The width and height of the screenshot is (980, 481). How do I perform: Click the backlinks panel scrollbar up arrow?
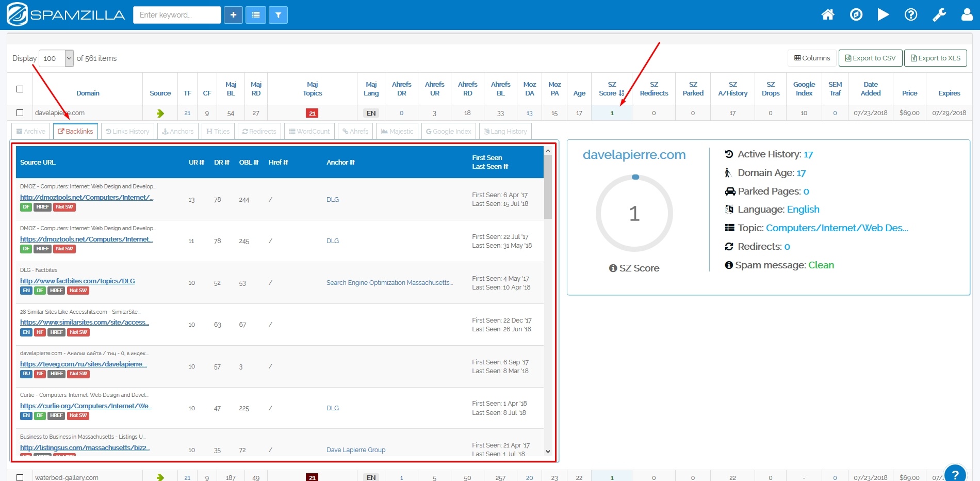click(x=548, y=151)
